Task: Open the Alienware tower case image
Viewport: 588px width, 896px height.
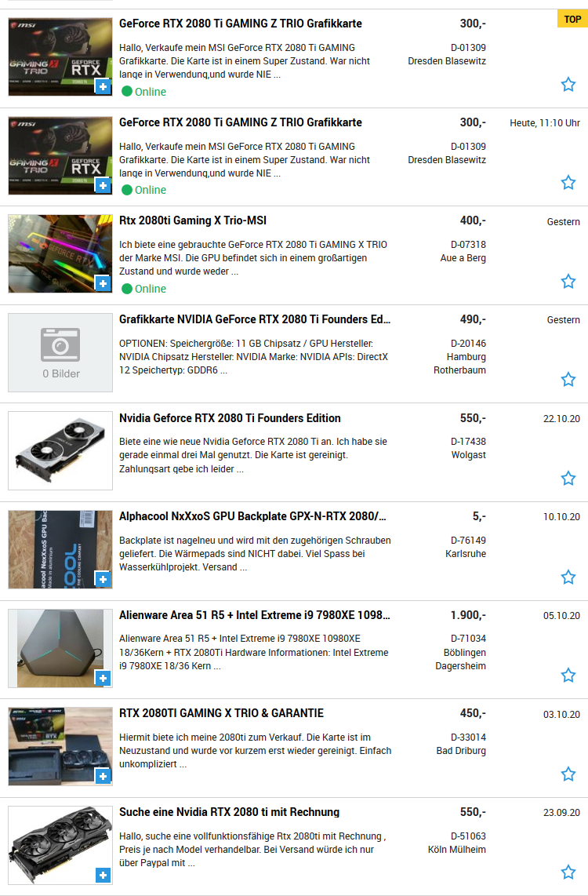Action: pos(60,648)
